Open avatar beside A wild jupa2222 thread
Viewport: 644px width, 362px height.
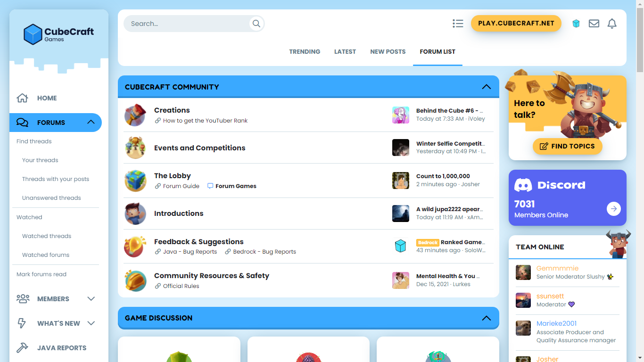[401, 214]
